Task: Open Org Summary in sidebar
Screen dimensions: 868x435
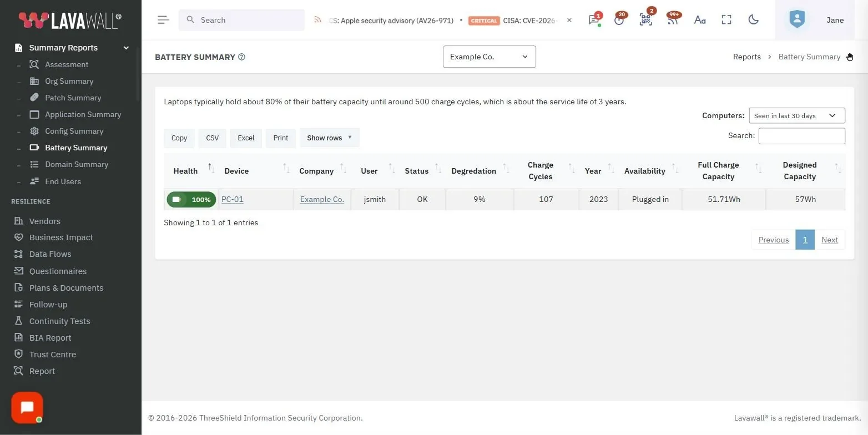Action: [69, 81]
